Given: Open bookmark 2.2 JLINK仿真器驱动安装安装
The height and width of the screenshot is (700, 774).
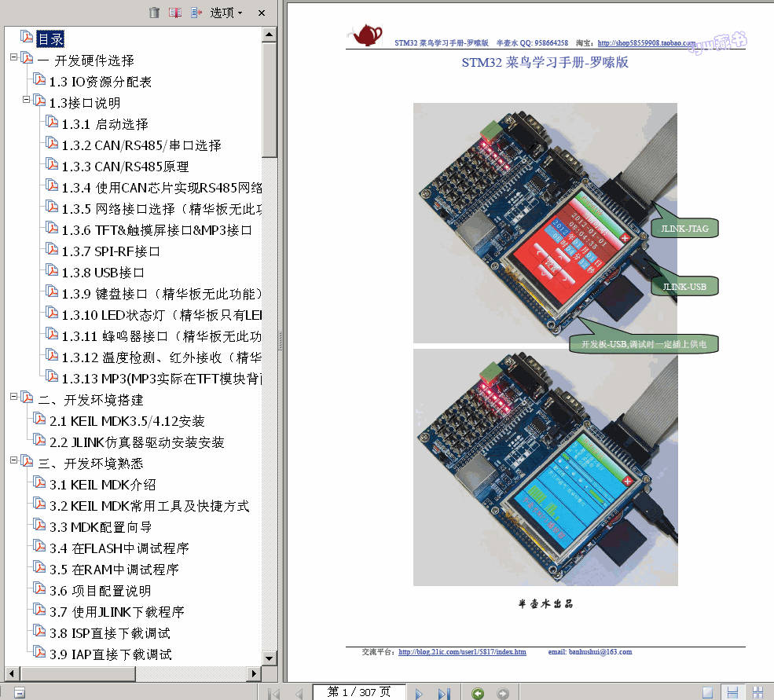Looking at the screenshot, I should pyautogui.click(x=137, y=443).
